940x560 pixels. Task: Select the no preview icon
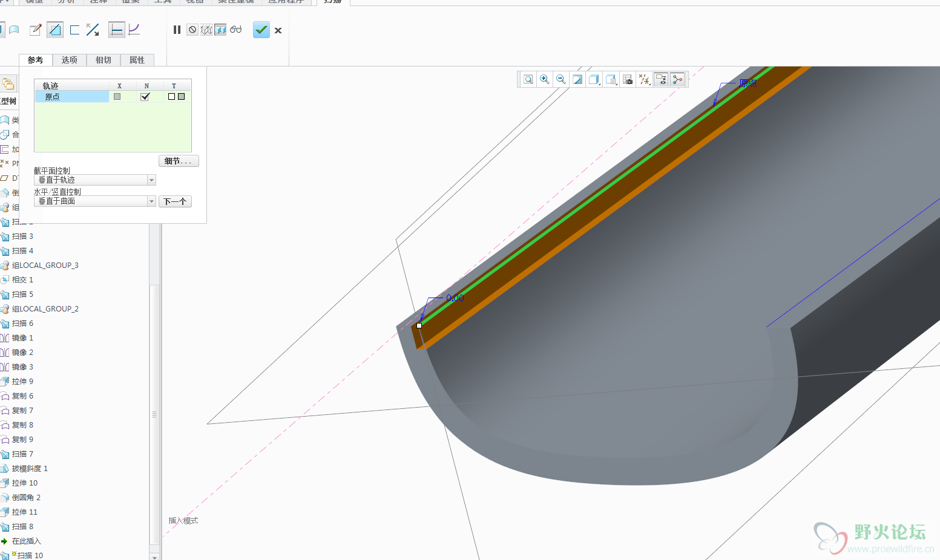pyautogui.click(x=192, y=30)
